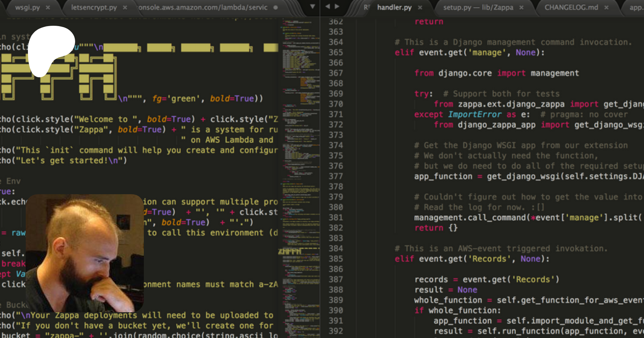This screenshot has height=338, width=644.
Task: Open the tab list dropdown arrow
Action: [x=312, y=6]
